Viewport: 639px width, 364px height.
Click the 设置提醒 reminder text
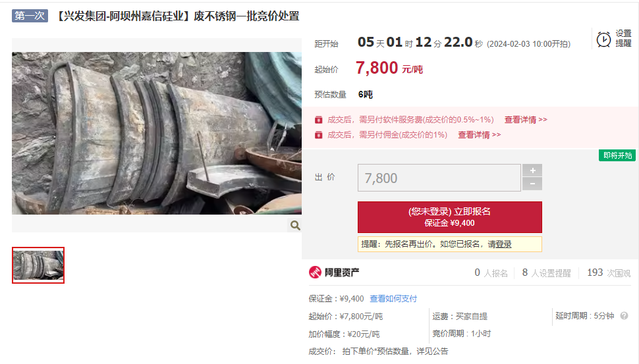point(623,38)
